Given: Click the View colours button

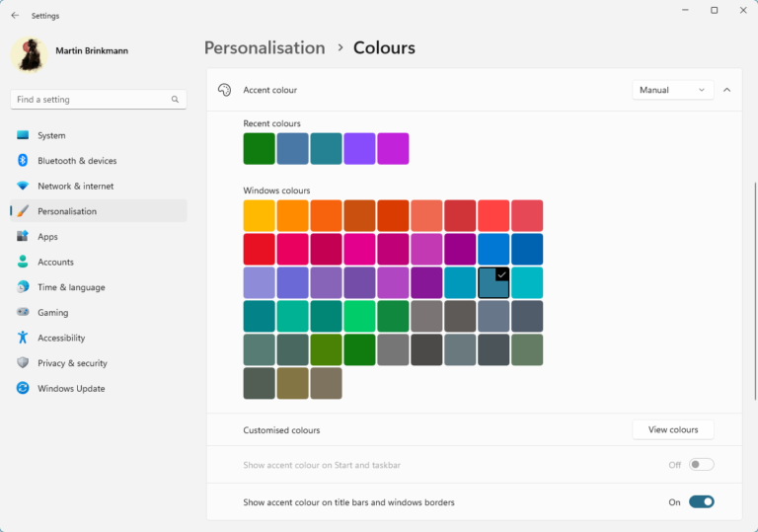Looking at the screenshot, I should click(672, 430).
